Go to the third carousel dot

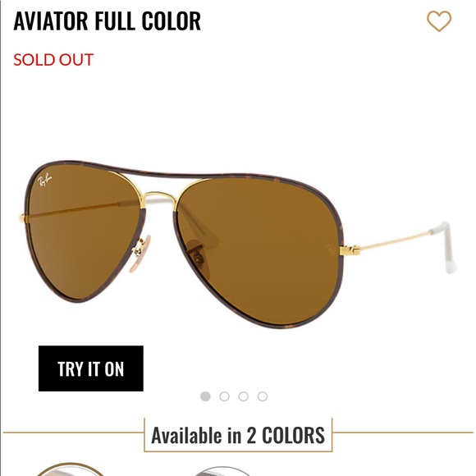pyautogui.click(x=244, y=396)
